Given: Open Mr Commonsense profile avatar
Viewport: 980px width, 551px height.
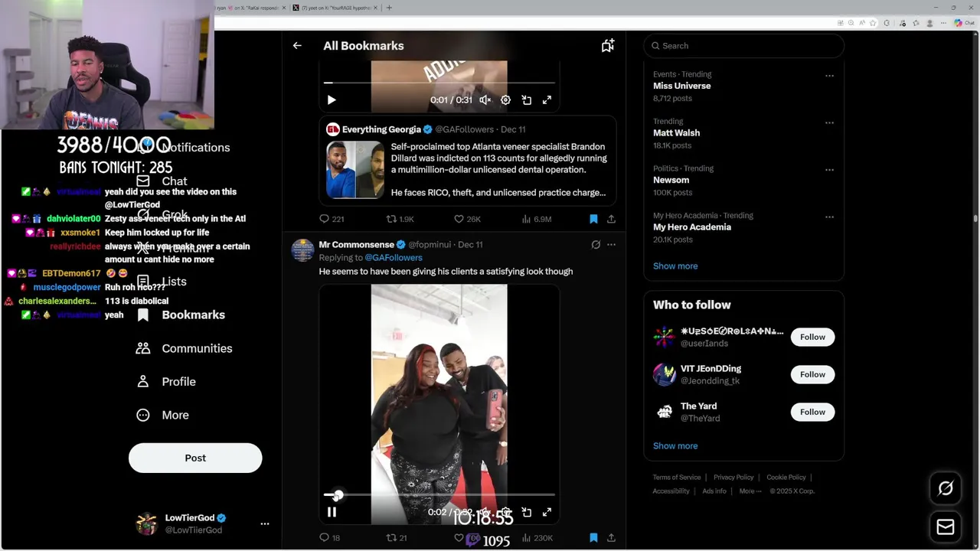Looking at the screenshot, I should coord(303,250).
